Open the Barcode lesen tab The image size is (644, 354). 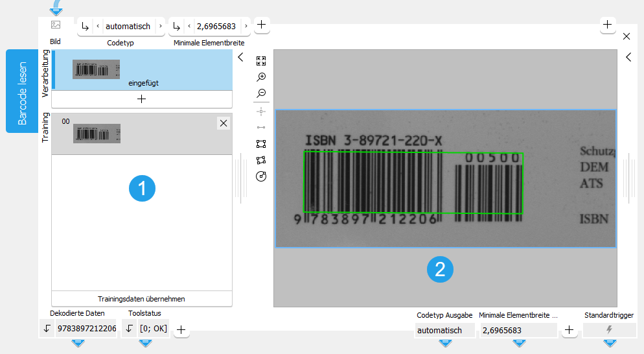[22, 91]
